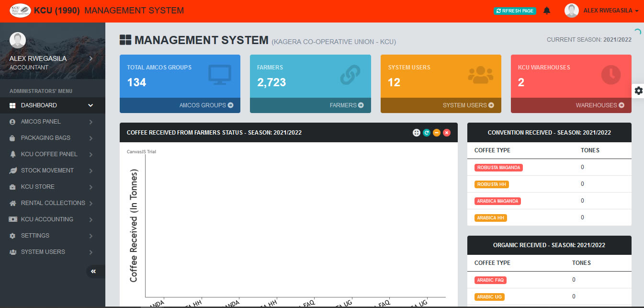Screen dimensions: 644x308
Task: Select Packaging Bags in the sidebar
Action: click(53, 138)
